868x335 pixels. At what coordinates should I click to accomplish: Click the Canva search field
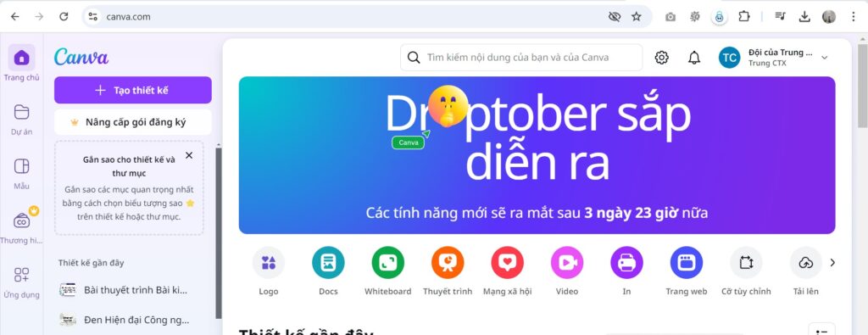(x=521, y=58)
